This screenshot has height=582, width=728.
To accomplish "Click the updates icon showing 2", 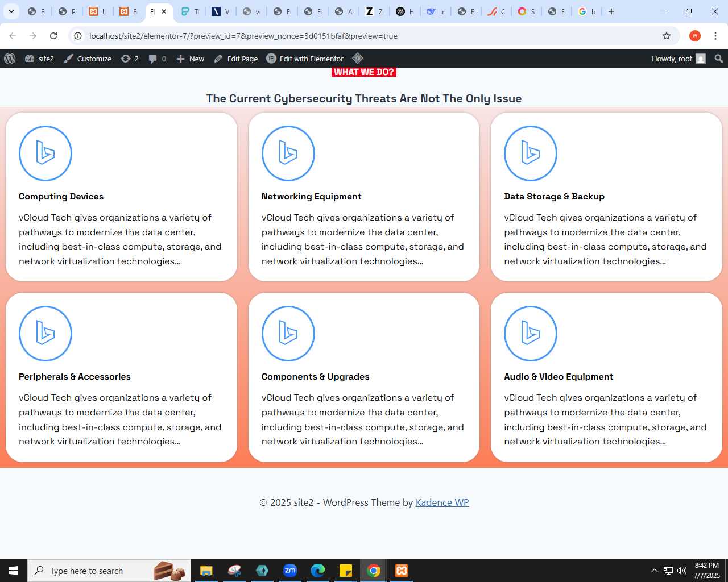I will [130, 59].
